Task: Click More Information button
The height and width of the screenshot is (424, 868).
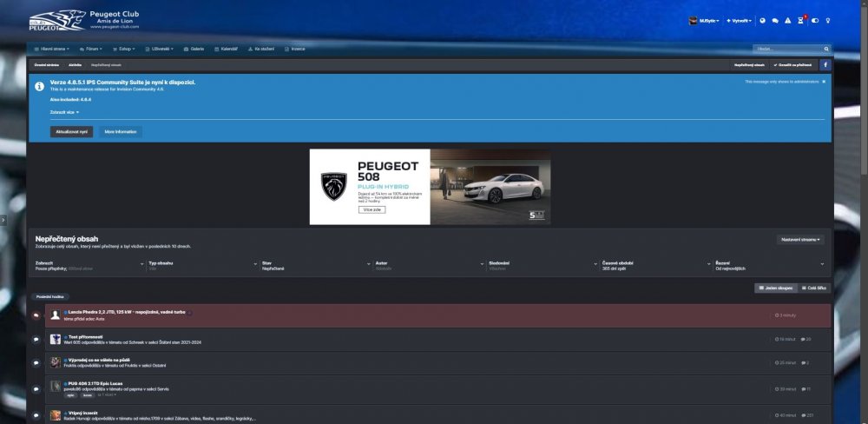Action: (121, 132)
